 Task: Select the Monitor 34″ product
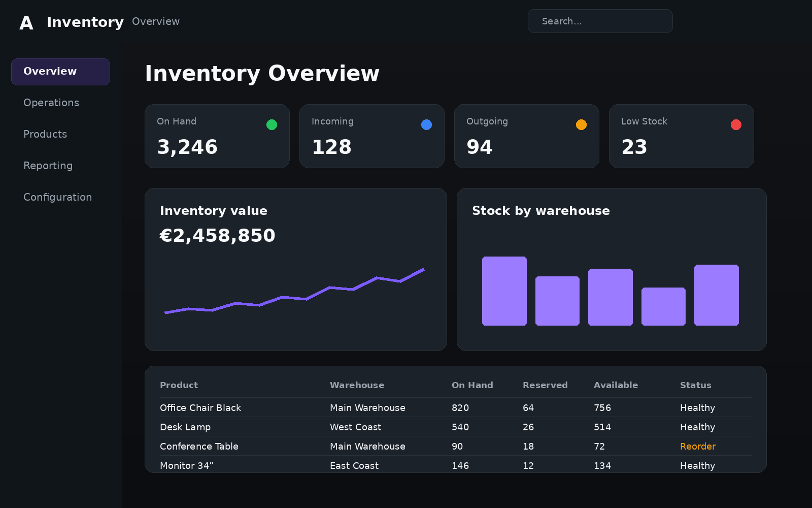tap(187, 466)
